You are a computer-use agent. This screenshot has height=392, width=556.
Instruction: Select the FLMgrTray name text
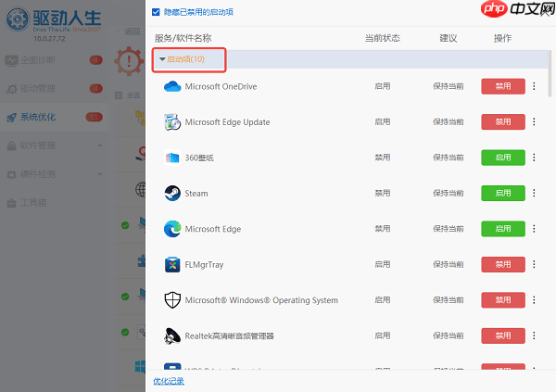tap(204, 265)
